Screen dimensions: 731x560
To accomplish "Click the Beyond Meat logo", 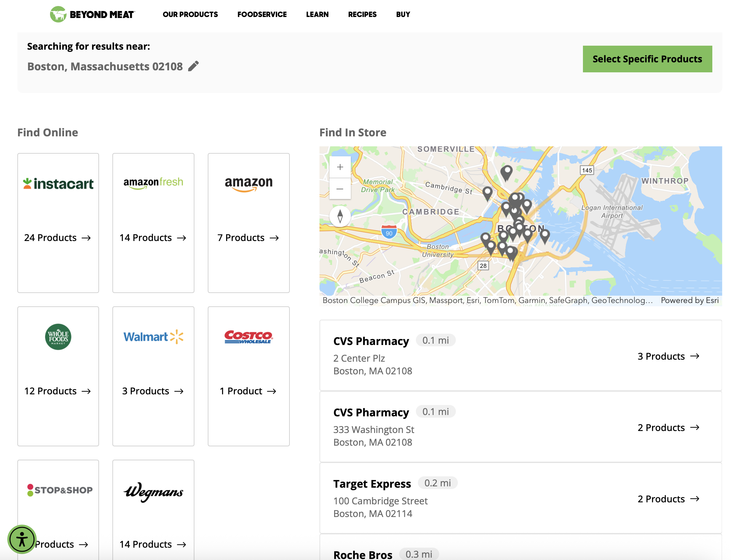I will [x=92, y=14].
